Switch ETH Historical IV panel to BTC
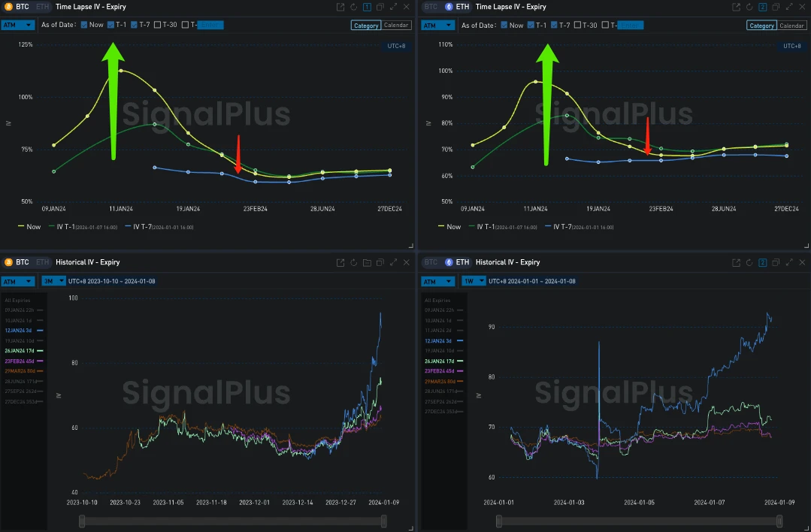This screenshot has width=811, height=532. tap(430, 263)
